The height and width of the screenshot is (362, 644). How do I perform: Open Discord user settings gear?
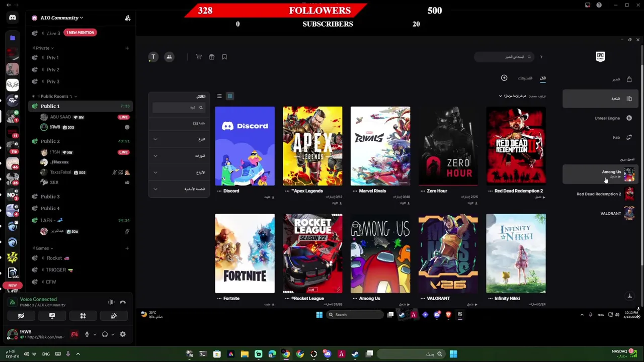click(123, 334)
